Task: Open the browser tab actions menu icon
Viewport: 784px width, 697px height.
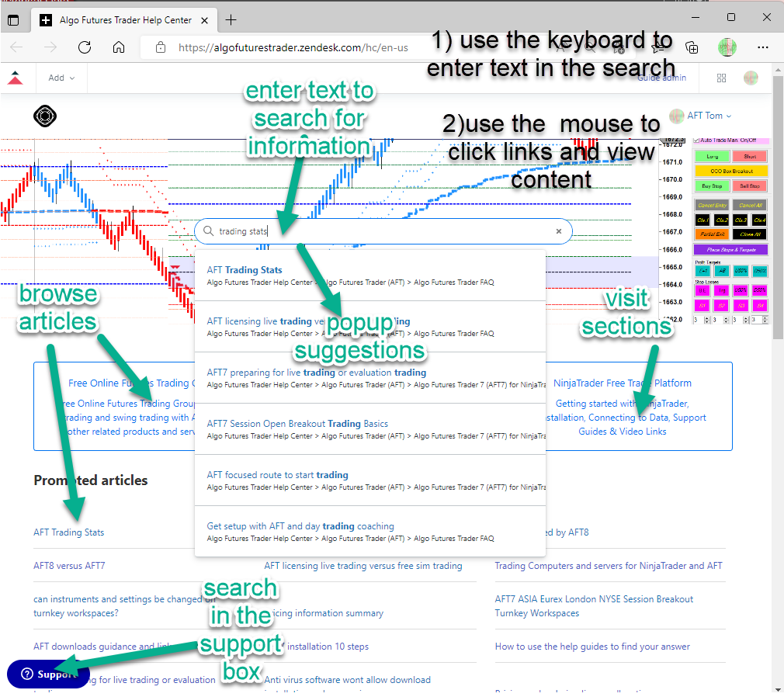Action: pos(13,20)
